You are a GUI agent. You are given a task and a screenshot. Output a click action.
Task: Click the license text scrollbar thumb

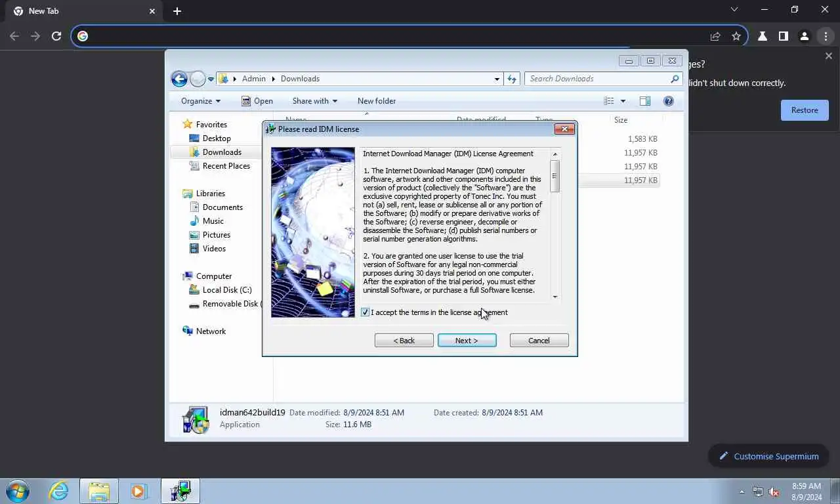tap(555, 176)
